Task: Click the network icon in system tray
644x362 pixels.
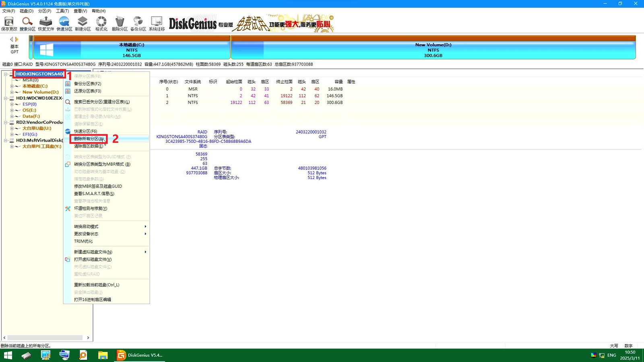Action: (602, 355)
